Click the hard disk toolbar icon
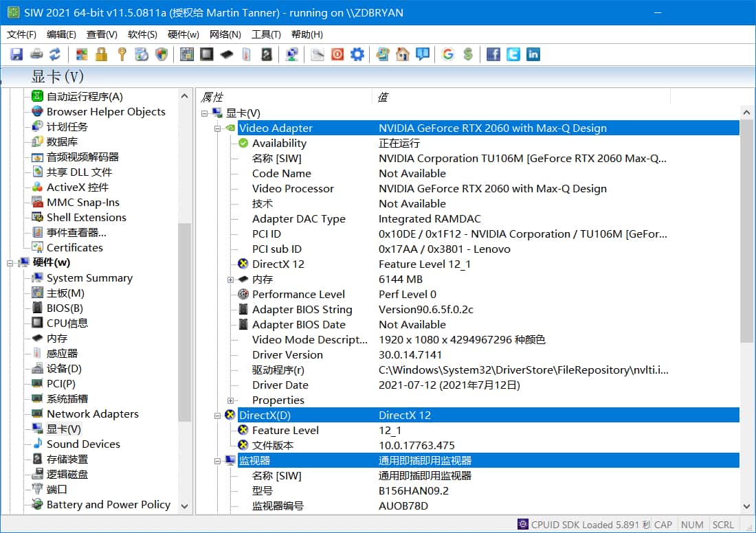Viewport: 756px width, 533px height. point(267,54)
